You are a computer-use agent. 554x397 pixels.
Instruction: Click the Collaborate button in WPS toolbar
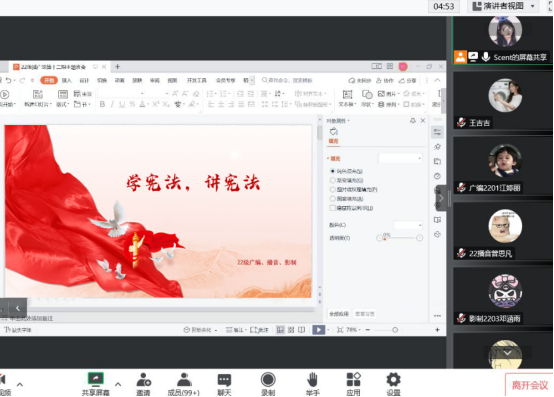[385, 81]
